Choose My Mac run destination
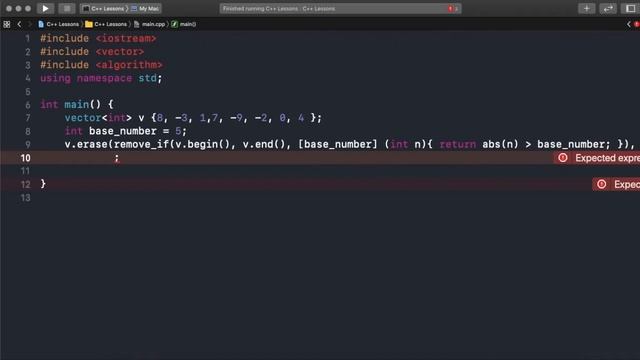This screenshot has width=640, height=360. tap(146, 8)
